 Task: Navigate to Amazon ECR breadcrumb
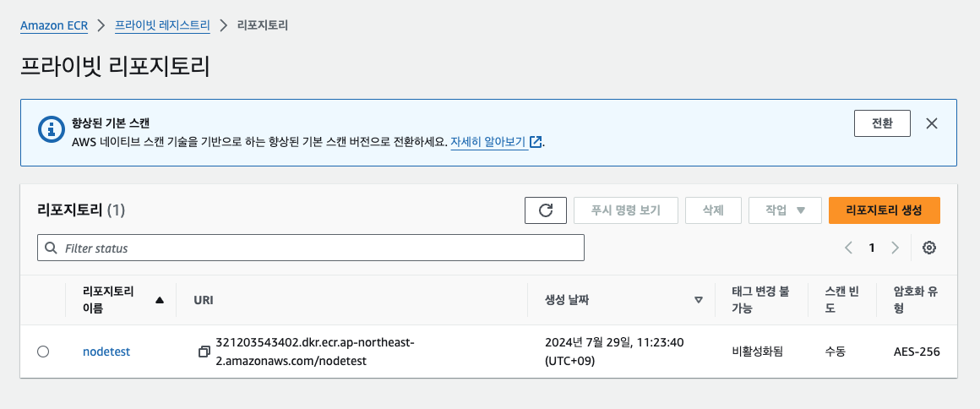(x=54, y=25)
